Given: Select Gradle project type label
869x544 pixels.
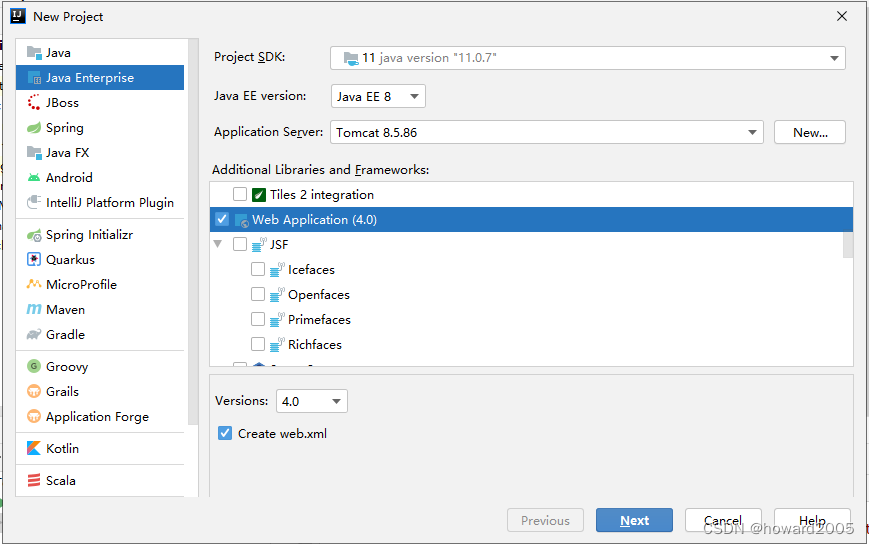Looking at the screenshot, I should (65, 335).
